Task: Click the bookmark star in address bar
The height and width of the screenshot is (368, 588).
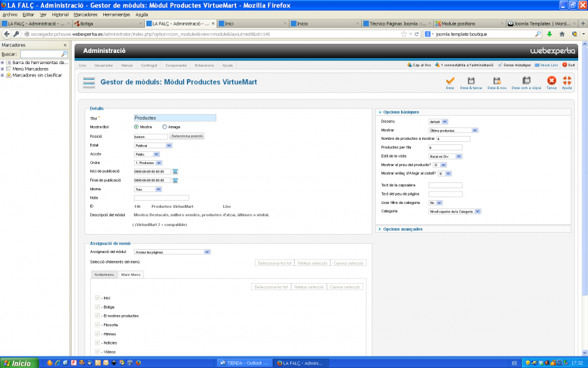Action: pyautogui.click(x=404, y=34)
